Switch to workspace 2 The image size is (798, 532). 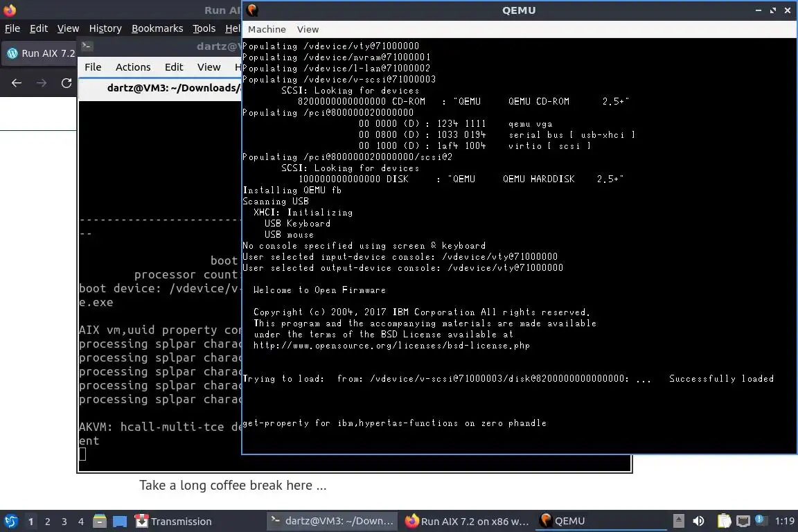[47, 522]
